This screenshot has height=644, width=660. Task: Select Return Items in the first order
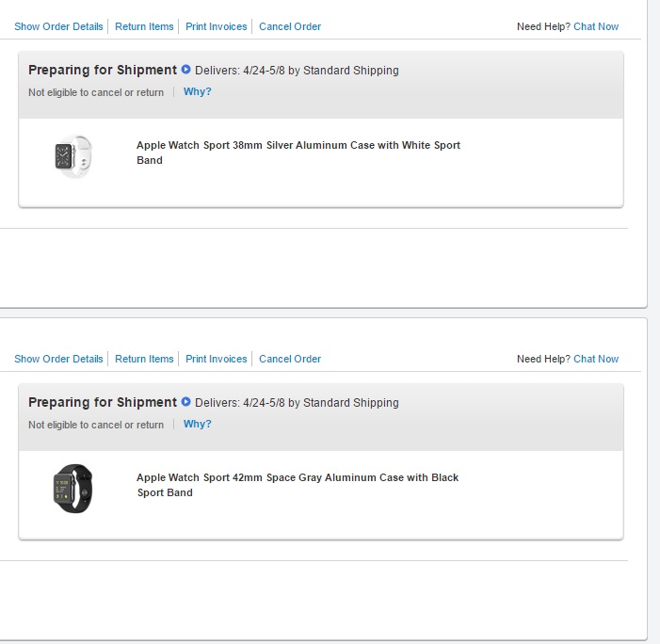pos(144,26)
